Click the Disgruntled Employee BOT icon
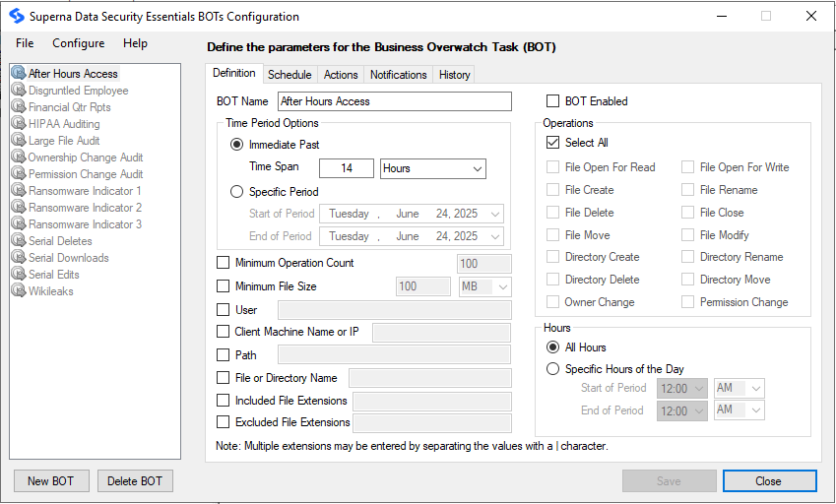This screenshot has height=504, width=836. (x=19, y=90)
